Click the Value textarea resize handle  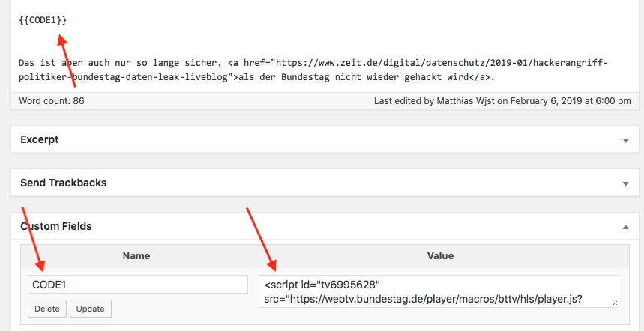(614, 303)
